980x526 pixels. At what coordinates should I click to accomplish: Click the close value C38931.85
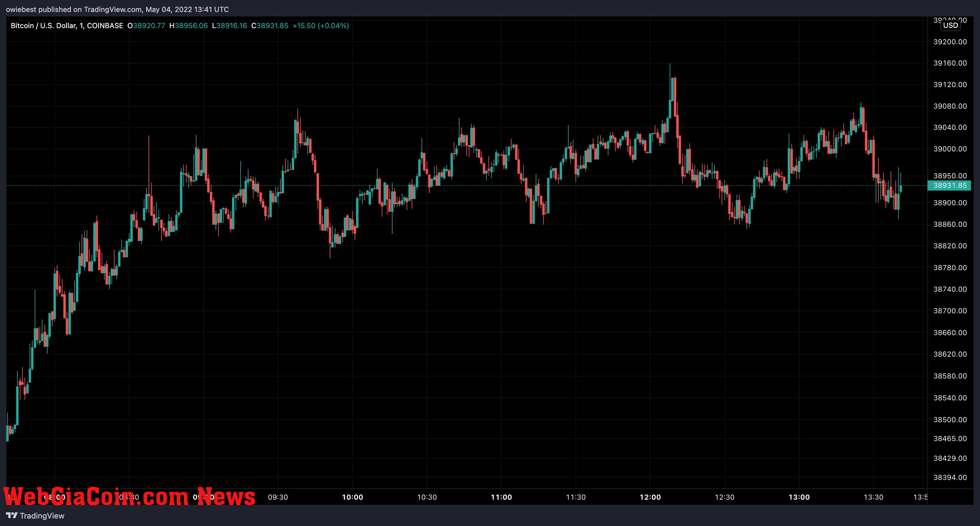click(270, 25)
